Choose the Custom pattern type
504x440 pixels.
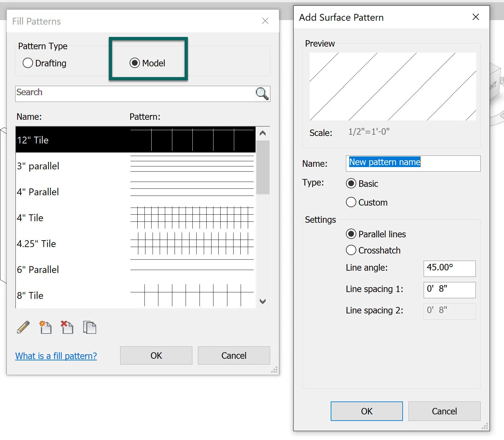point(351,202)
